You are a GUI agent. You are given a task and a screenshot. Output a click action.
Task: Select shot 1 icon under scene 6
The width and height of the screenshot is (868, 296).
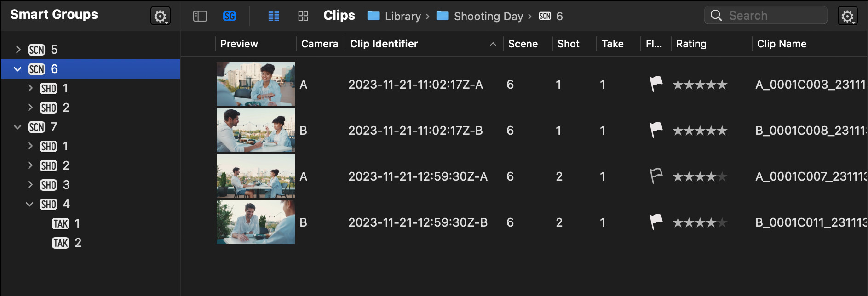(49, 88)
